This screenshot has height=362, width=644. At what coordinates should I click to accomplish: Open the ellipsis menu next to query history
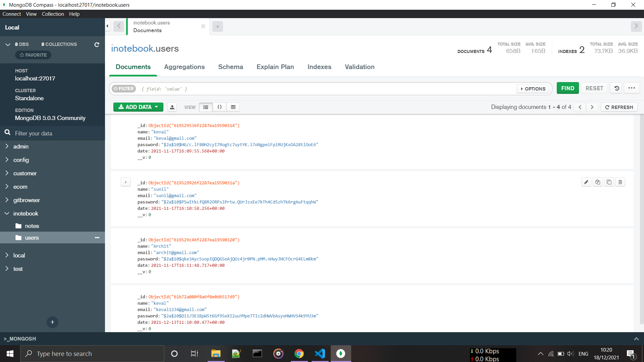point(632,88)
